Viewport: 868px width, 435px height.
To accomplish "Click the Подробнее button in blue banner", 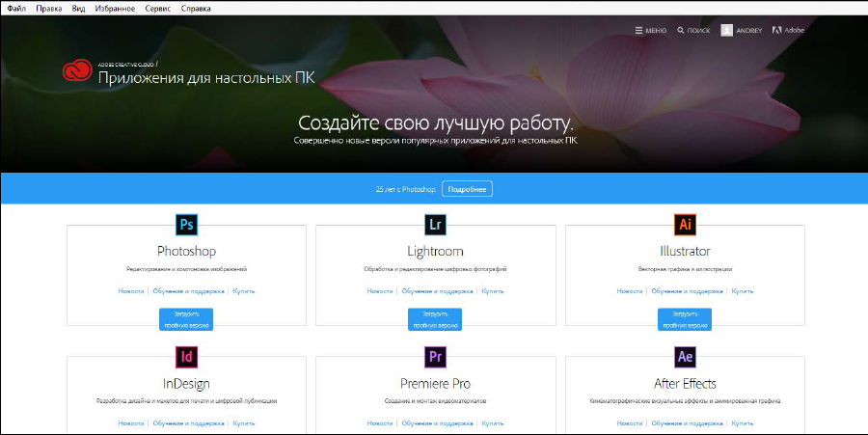I will coord(467,189).
